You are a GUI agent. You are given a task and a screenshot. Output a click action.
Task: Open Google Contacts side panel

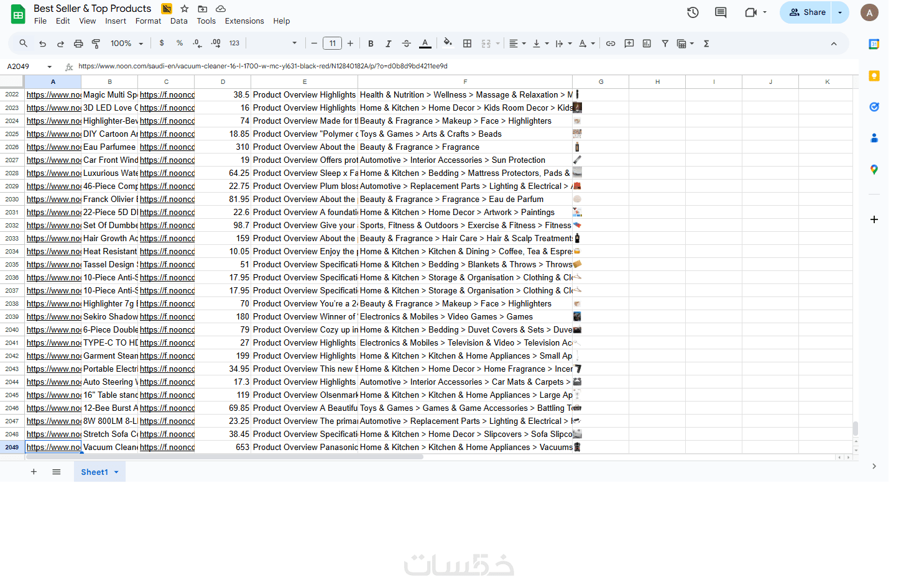coord(874,138)
